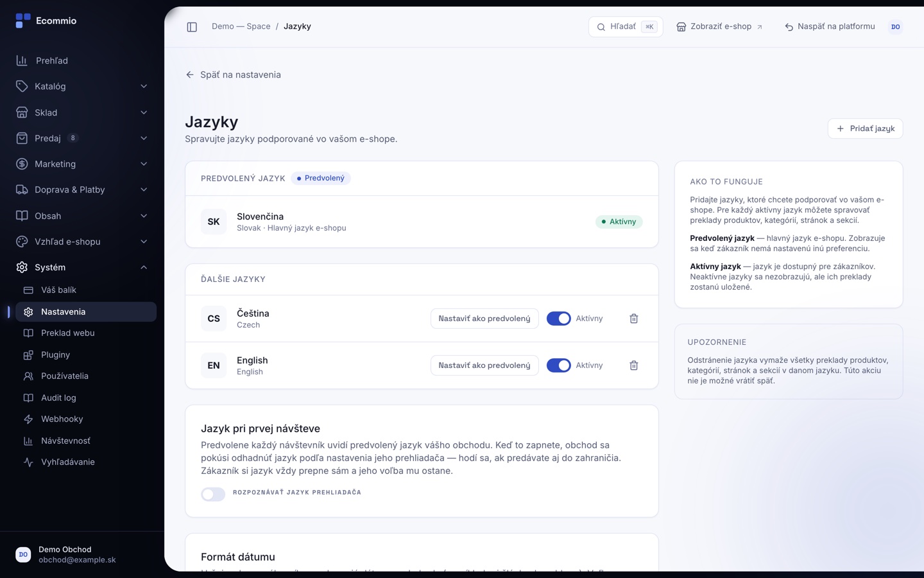Disable the Čeština active toggle
This screenshot has width=924, height=578.
558,319
